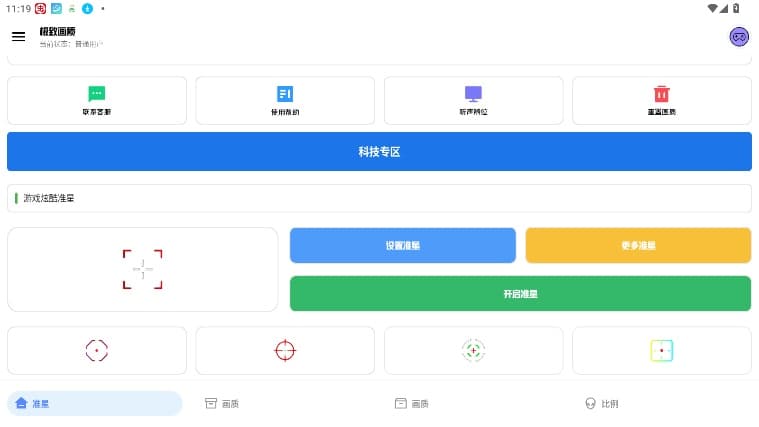Switch to the 准星 home tab
The image size is (759, 427).
95,403
